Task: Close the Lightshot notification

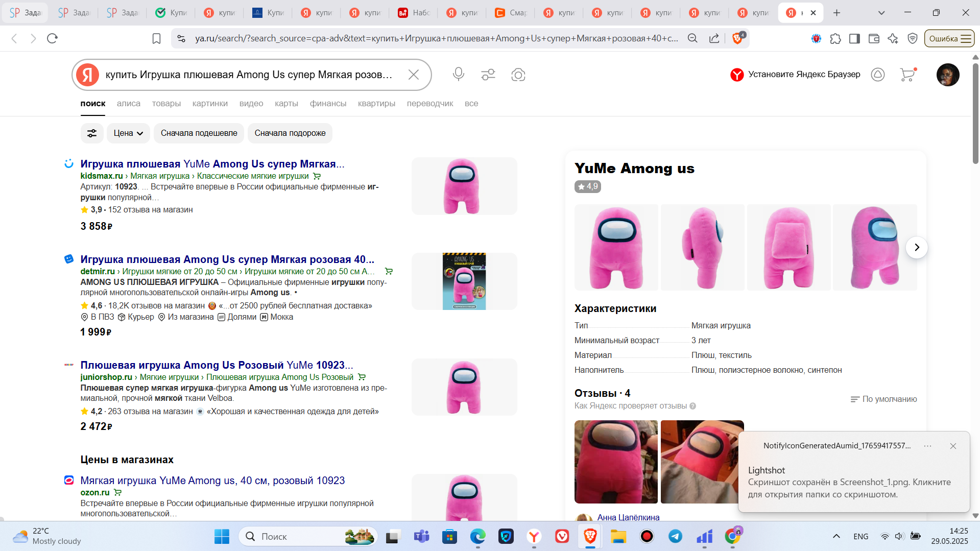Action: coord(953,446)
